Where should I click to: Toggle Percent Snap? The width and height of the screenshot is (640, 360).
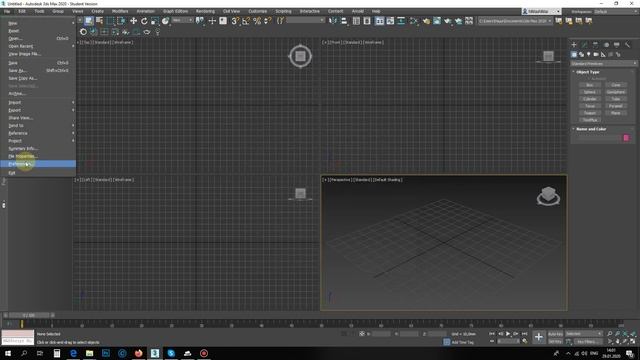click(257, 21)
